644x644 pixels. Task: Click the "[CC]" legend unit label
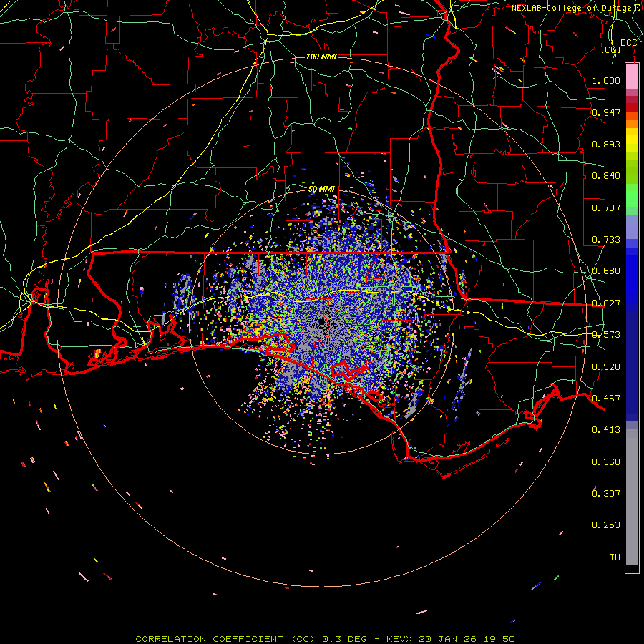[611, 49]
